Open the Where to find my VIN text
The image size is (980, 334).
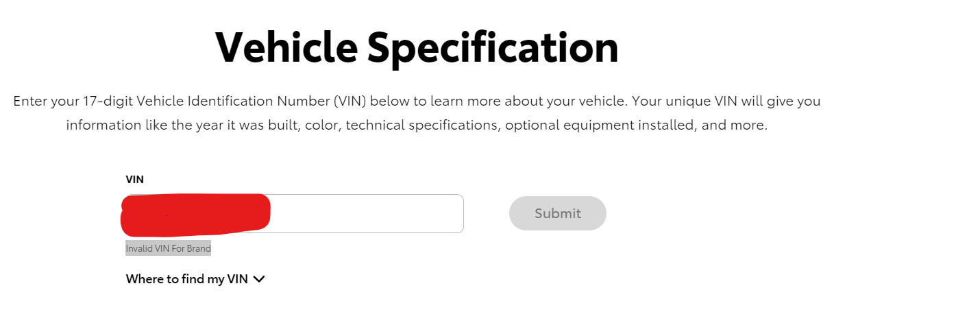tap(186, 279)
